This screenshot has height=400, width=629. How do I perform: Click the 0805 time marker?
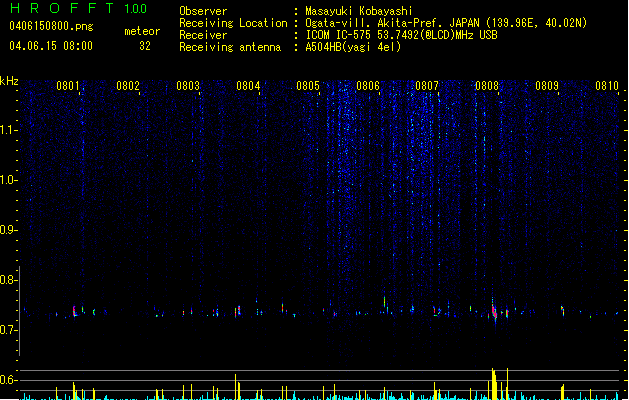(x=308, y=85)
